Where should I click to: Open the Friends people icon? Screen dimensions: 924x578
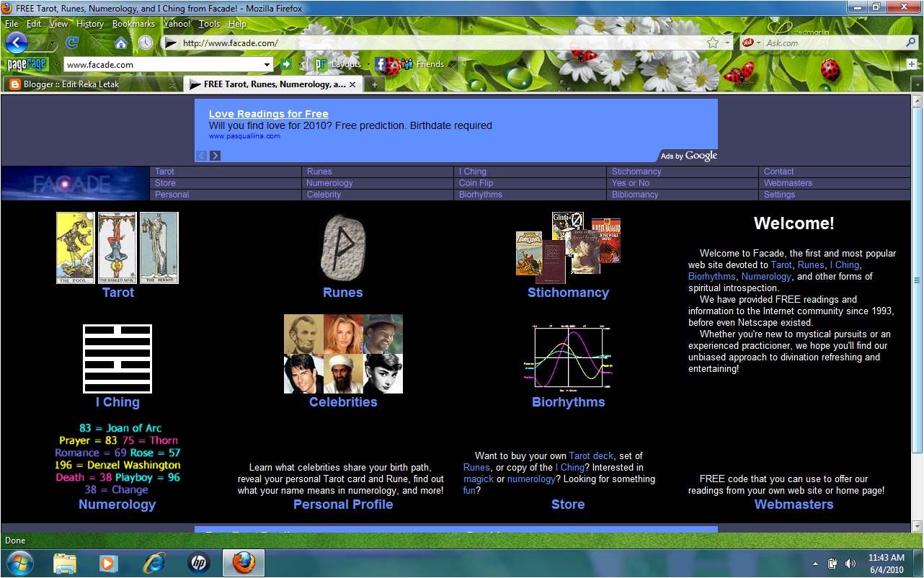coord(407,64)
